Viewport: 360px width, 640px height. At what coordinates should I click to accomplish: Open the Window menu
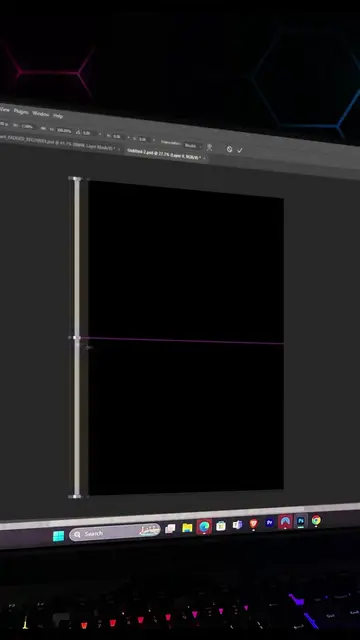40,113
